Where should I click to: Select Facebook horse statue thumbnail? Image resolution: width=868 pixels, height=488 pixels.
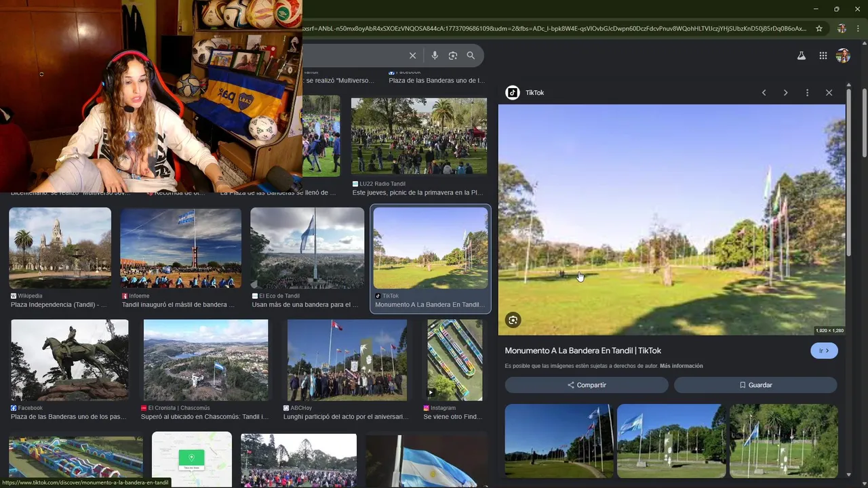click(69, 360)
